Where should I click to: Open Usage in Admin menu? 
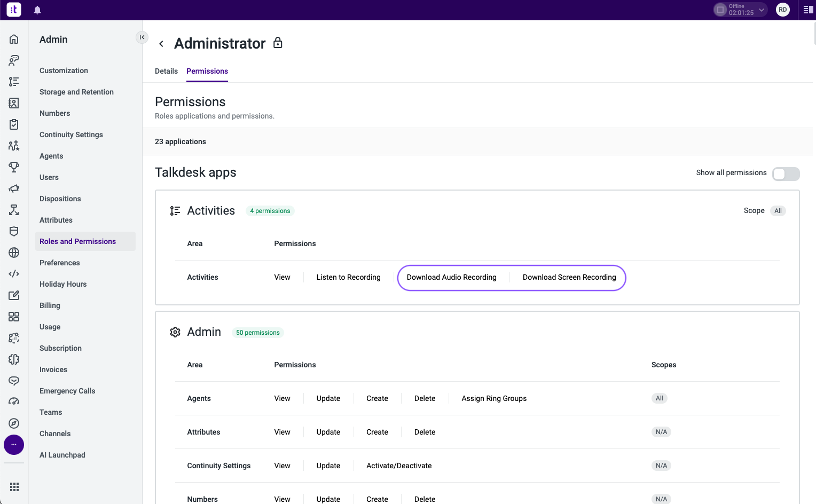click(x=50, y=327)
